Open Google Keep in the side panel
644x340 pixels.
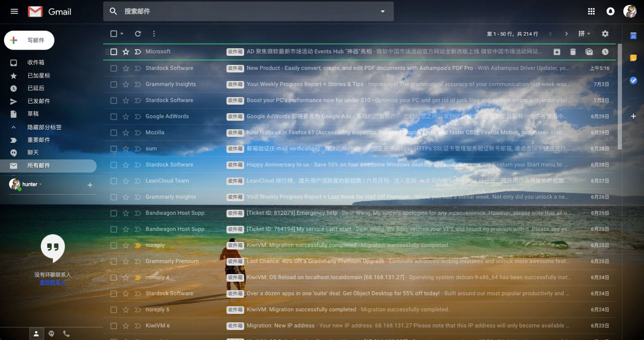pyautogui.click(x=633, y=58)
